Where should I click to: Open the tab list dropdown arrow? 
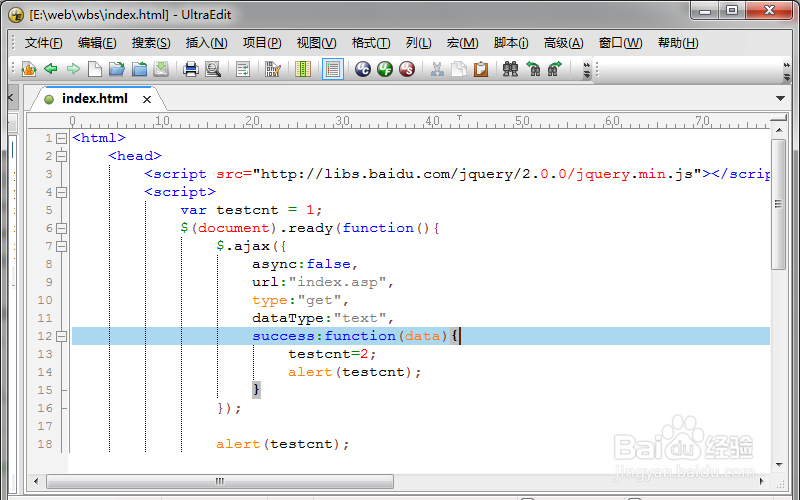780,98
